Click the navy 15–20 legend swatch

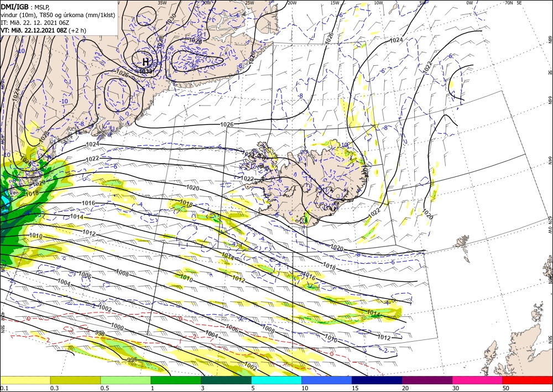377,380
